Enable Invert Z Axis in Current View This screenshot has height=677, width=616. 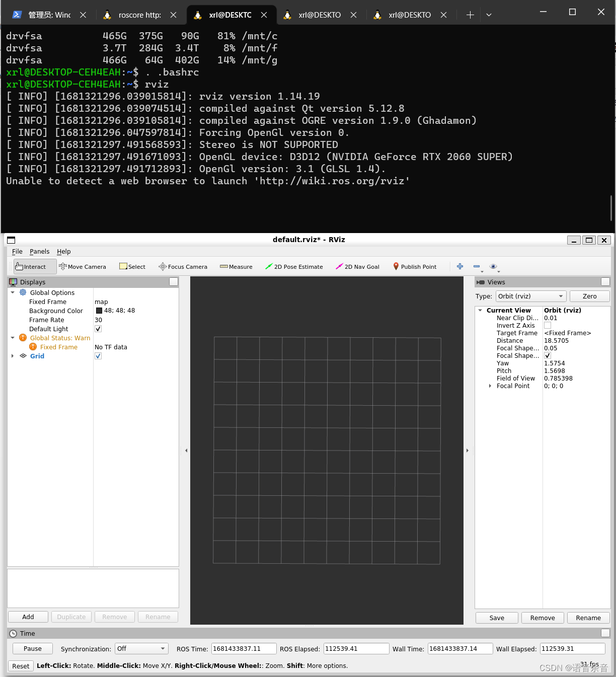click(547, 325)
